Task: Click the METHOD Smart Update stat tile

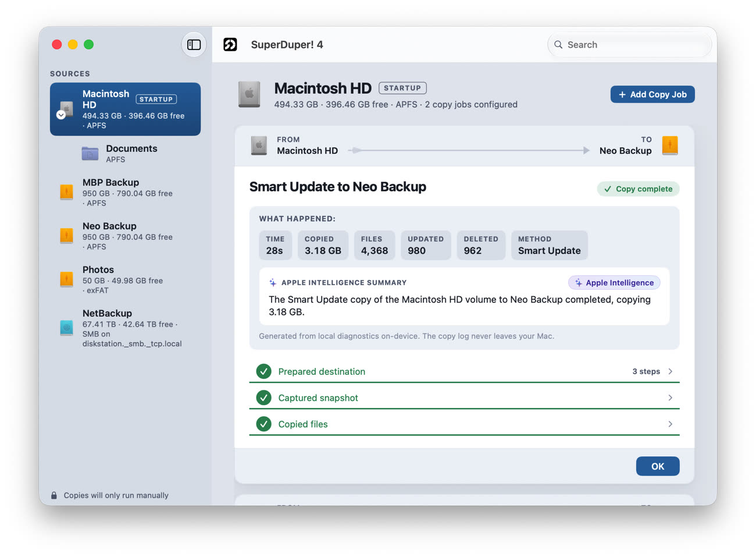Action: [550, 245]
